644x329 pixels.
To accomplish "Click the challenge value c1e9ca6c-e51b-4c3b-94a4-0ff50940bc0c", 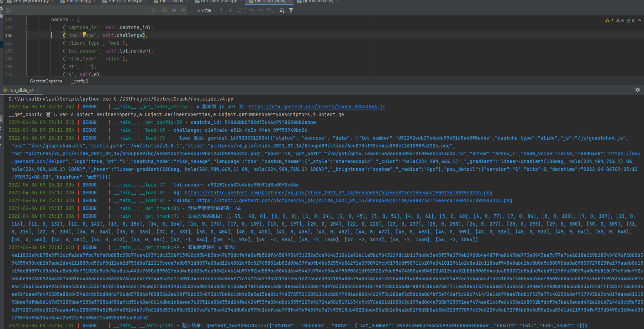I will click(x=256, y=130).
